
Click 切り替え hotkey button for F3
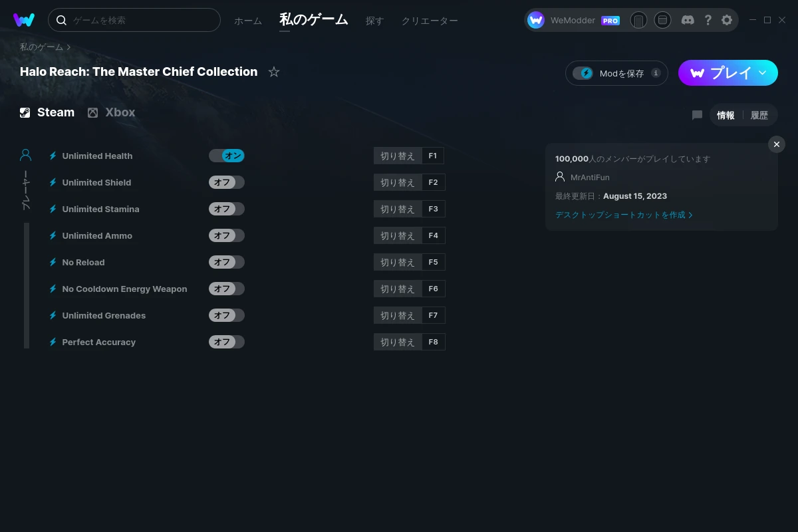pyautogui.click(x=398, y=209)
